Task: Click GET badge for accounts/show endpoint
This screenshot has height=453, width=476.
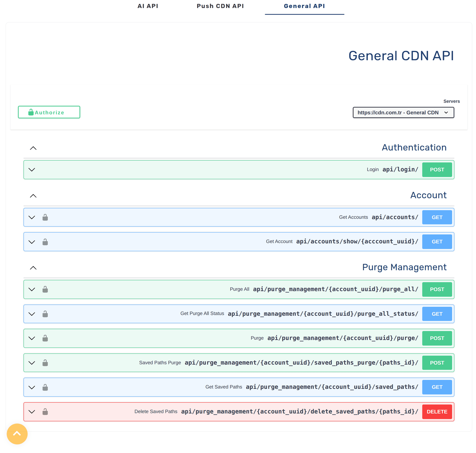Action: [x=437, y=242]
